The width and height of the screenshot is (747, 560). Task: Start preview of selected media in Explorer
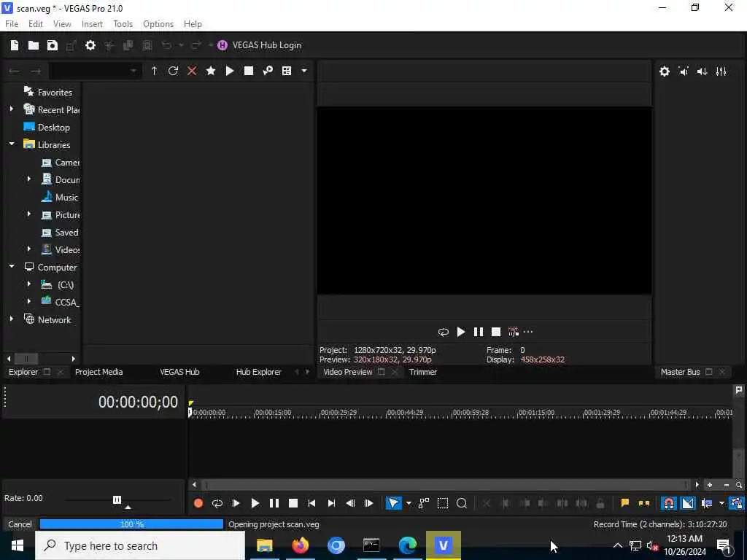230,71
